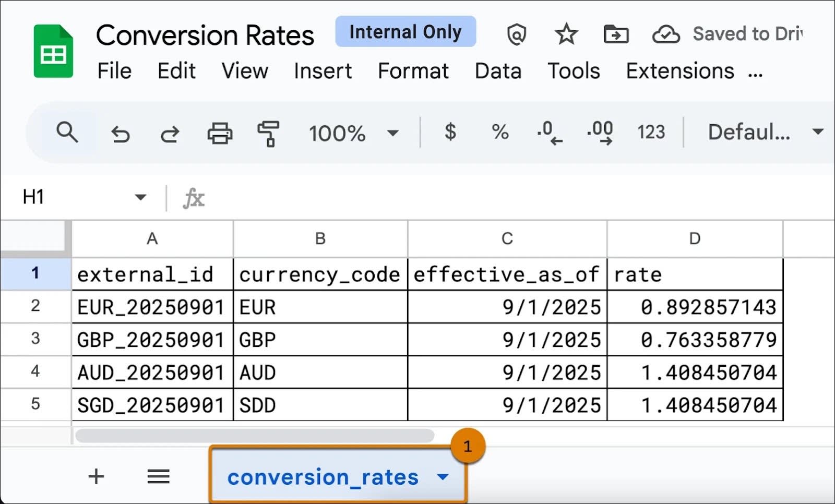Undo the last action
This screenshot has width=835, height=504.
pos(121,134)
